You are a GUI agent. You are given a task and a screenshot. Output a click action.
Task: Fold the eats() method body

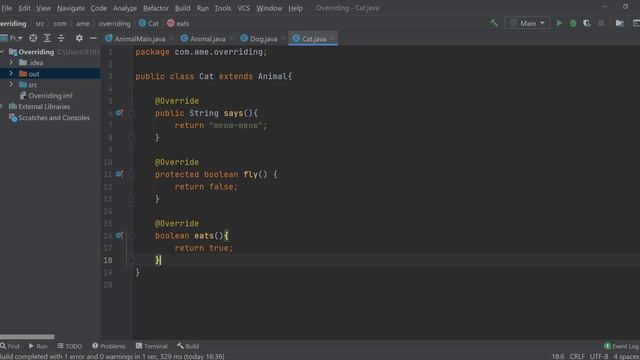click(x=132, y=236)
